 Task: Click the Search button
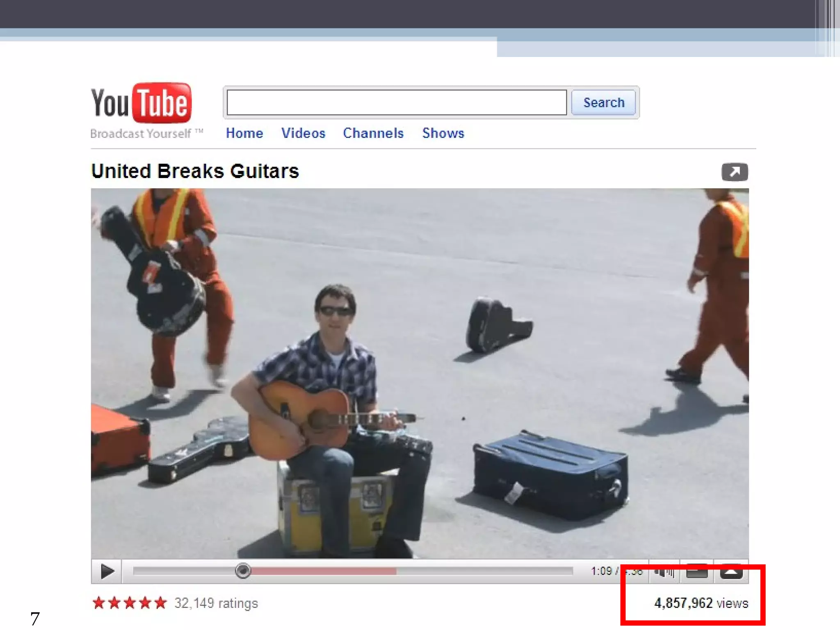[x=603, y=103]
